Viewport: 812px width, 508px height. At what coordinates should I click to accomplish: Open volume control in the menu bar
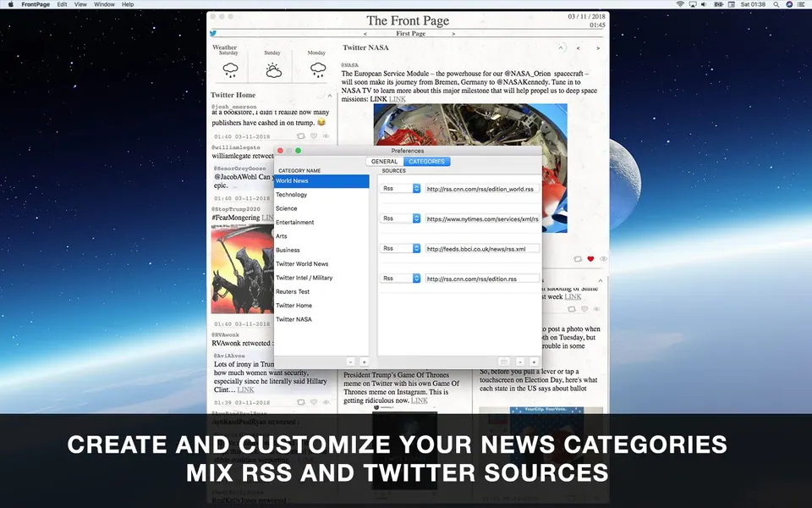[705, 4]
